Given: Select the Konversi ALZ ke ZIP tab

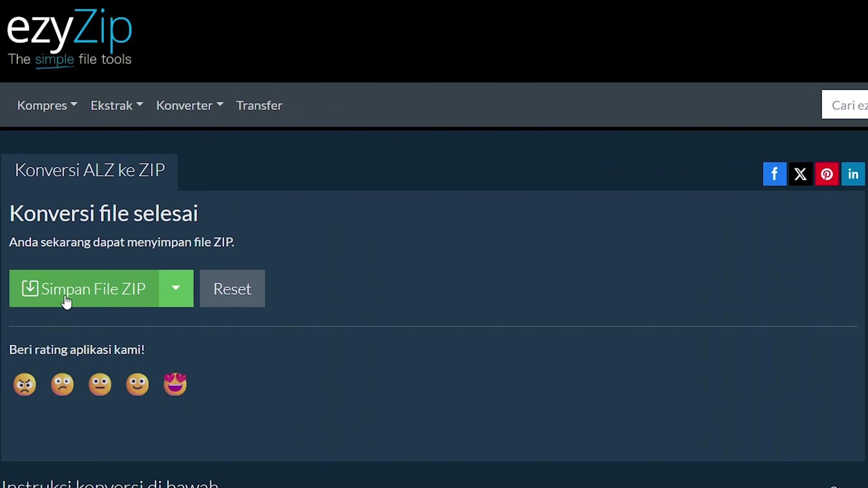Looking at the screenshot, I should tap(90, 171).
